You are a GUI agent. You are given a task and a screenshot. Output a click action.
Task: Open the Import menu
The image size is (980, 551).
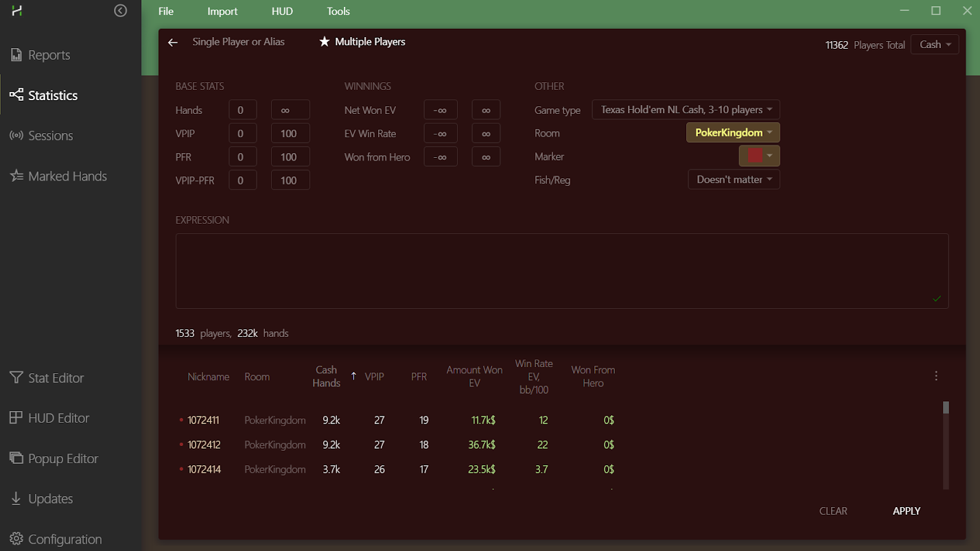[222, 11]
